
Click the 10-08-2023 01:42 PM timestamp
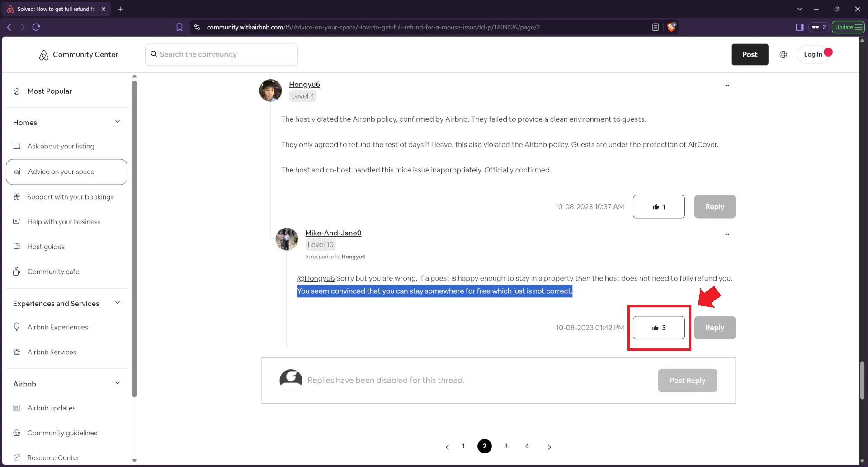pyautogui.click(x=590, y=328)
